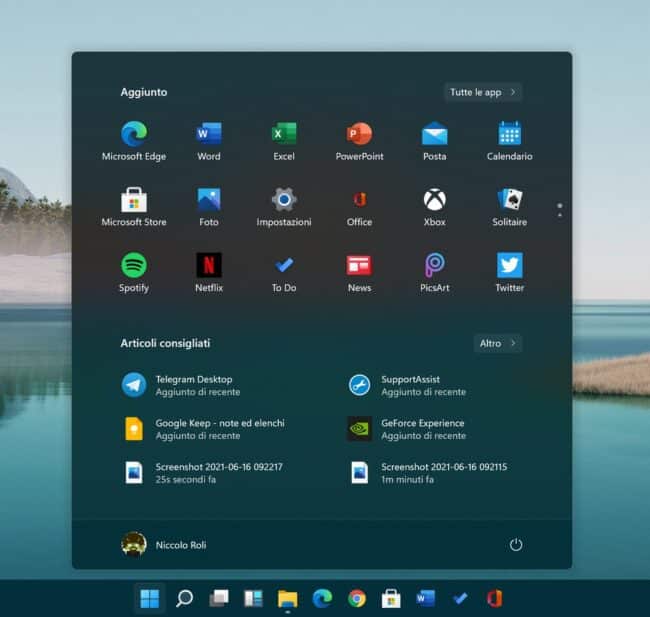Click the Start button on the taskbar

click(x=150, y=598)
